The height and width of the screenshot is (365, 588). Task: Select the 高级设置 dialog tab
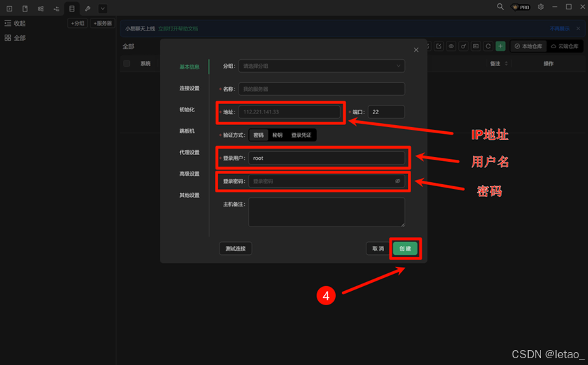[x=190, y=174]
